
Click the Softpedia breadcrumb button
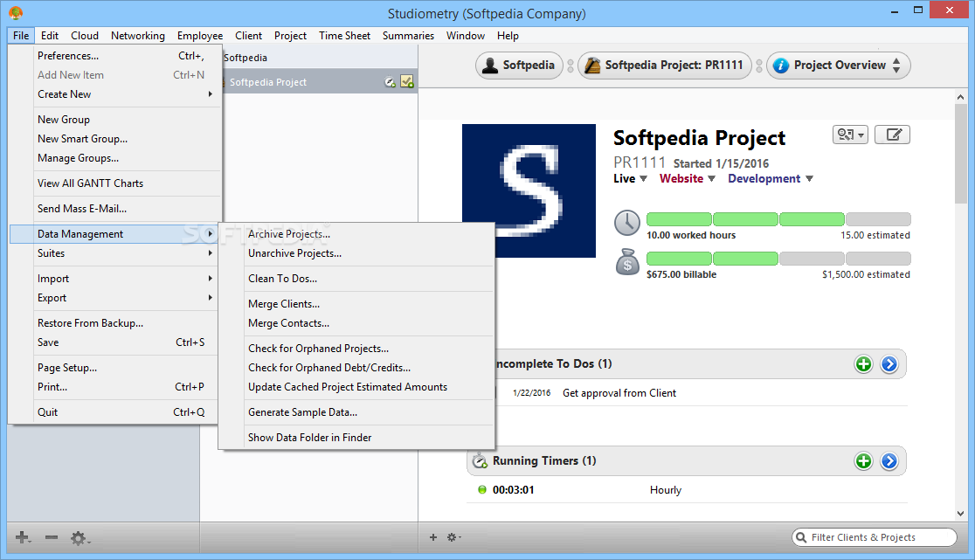pyautogui.click(x=519, y=66)
